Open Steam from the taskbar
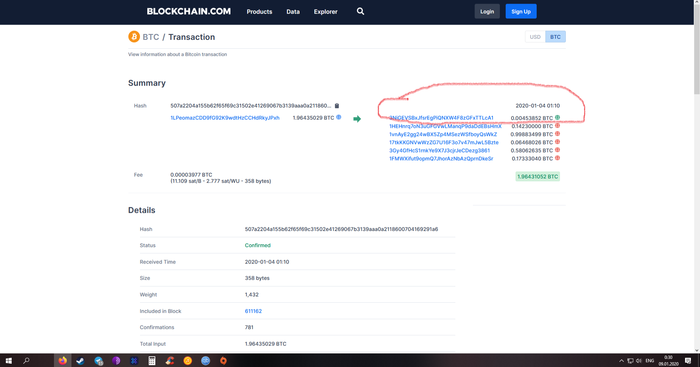 (x=80, y=361)
